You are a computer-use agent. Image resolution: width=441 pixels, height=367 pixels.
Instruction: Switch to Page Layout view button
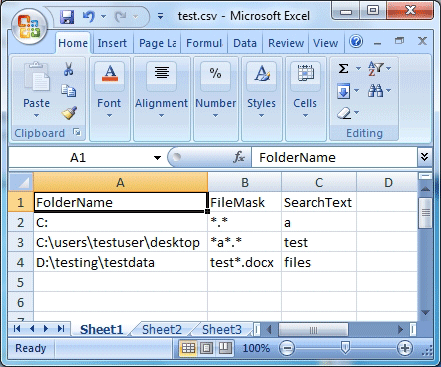(x=206, y=348)
